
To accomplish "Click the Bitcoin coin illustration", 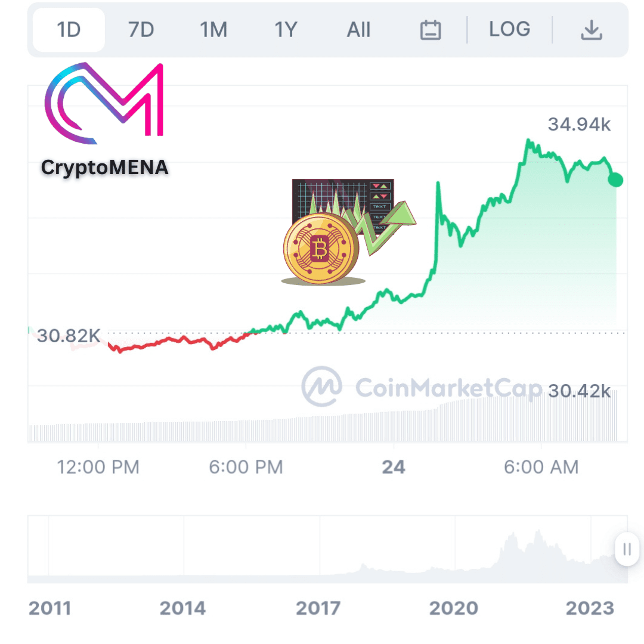I will click(321, 249).
